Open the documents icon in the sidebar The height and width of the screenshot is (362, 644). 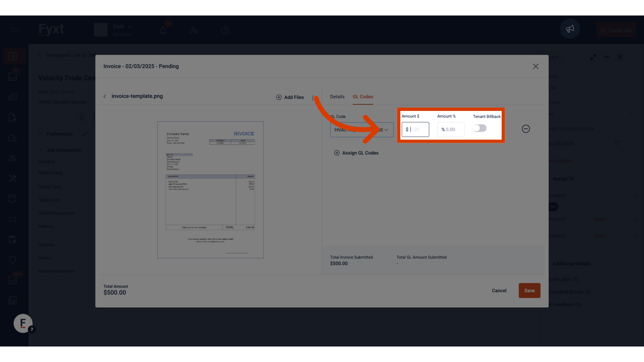[13, 117]
